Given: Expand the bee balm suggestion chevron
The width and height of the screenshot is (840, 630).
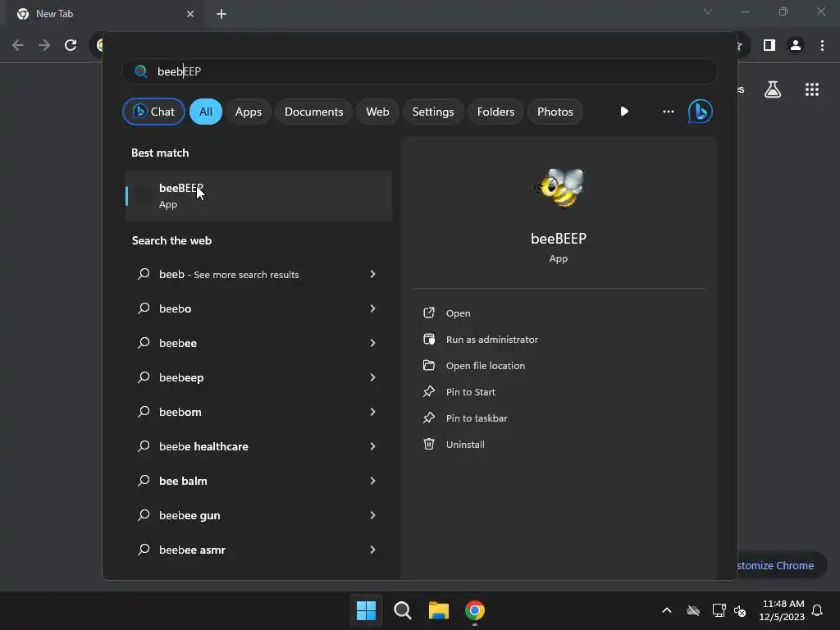Looking at the screenshot, I should (x=373, y=481).
